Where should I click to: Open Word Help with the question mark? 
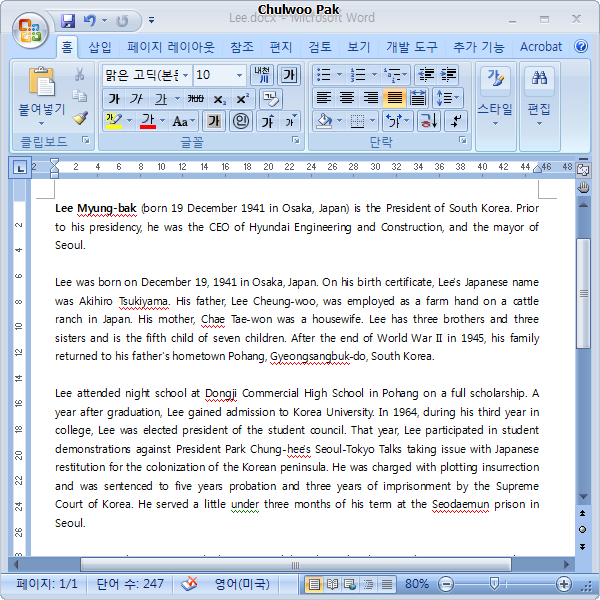(x=581, y=46)
